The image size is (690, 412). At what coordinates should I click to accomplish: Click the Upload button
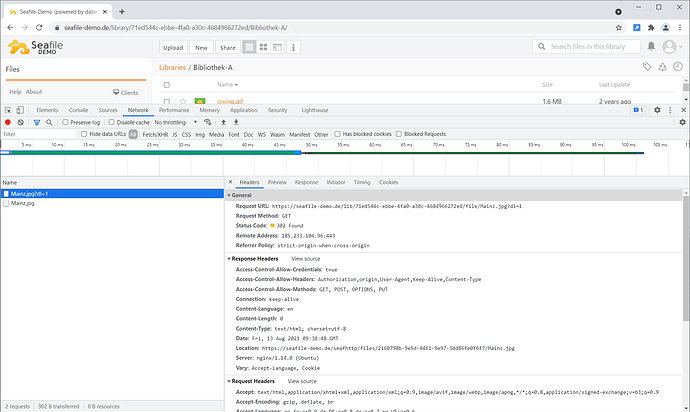click(x=173, y=47)
